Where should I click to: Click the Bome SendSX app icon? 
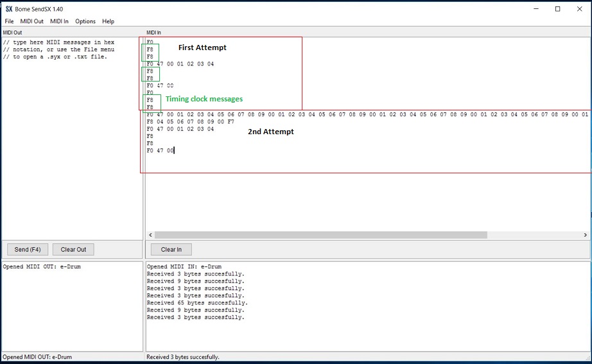click(9, 9)
